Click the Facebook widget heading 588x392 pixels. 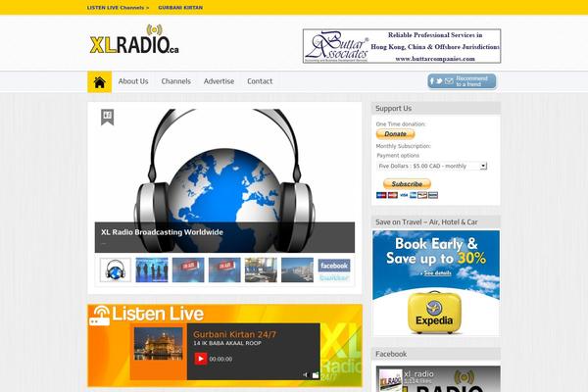[x=391, y=354]
